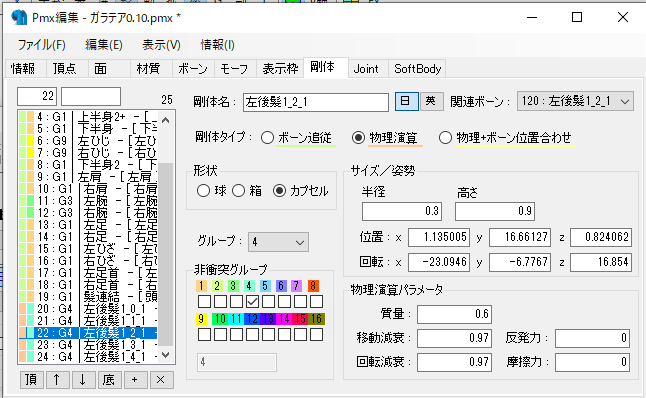Open the 表示(V) menu

coord(161,44)
